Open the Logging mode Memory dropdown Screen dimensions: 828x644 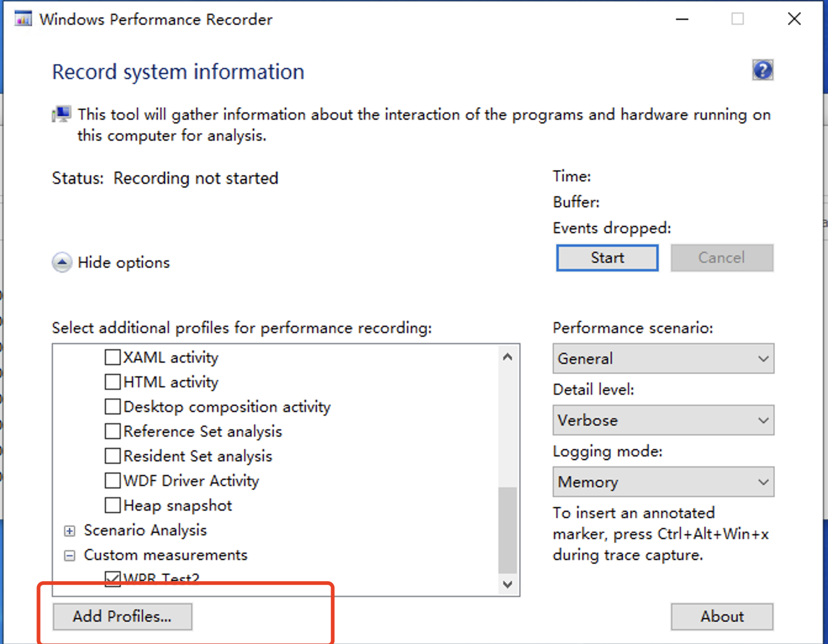click(663, 482)
